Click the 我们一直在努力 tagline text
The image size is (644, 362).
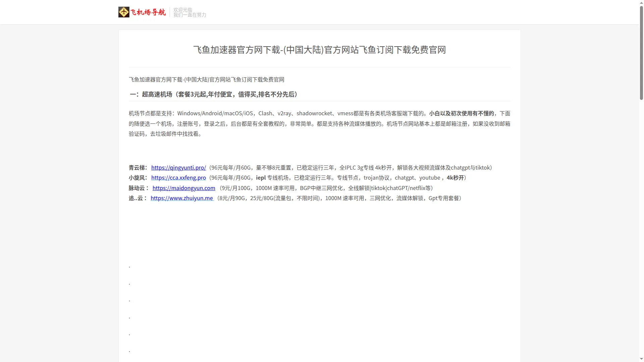point(190,15)
